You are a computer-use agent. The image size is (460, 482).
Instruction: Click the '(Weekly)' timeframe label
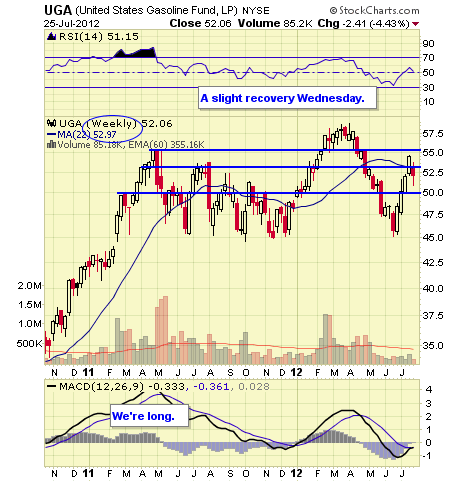point(112,124)
